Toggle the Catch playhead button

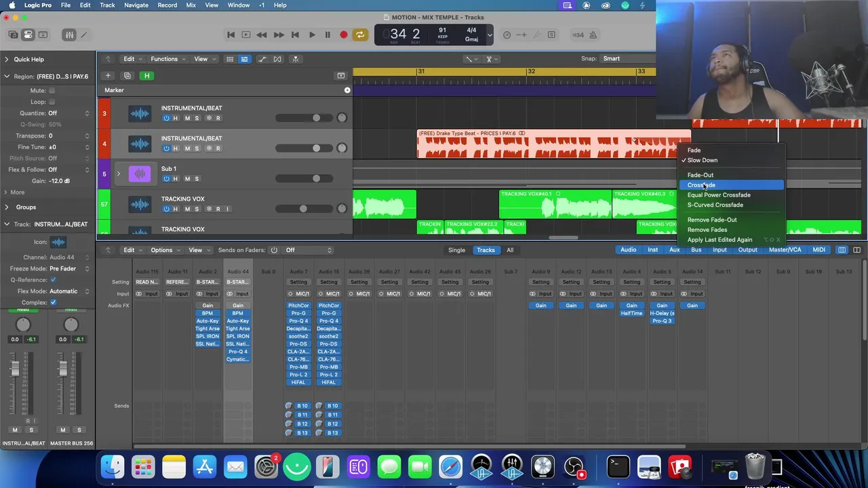295,59
